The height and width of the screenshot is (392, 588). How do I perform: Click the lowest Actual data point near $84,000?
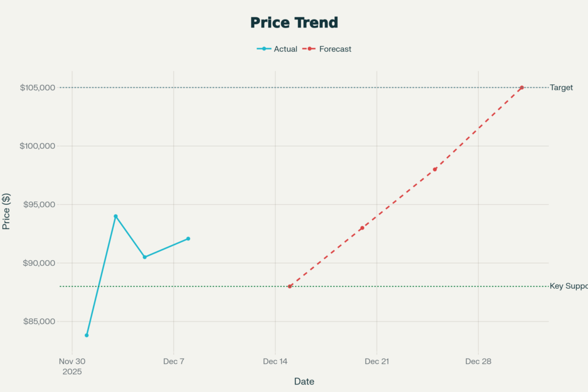(x=87, y=335)
